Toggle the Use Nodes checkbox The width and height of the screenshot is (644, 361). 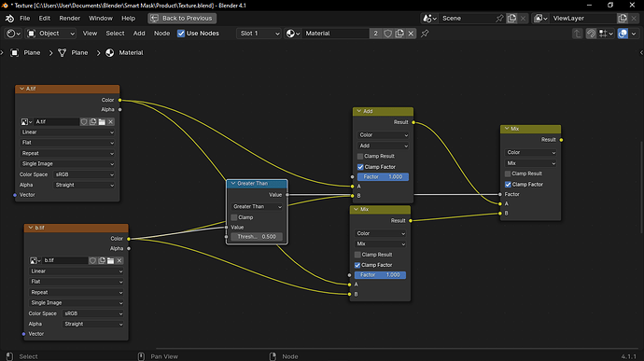click(181, 34)
